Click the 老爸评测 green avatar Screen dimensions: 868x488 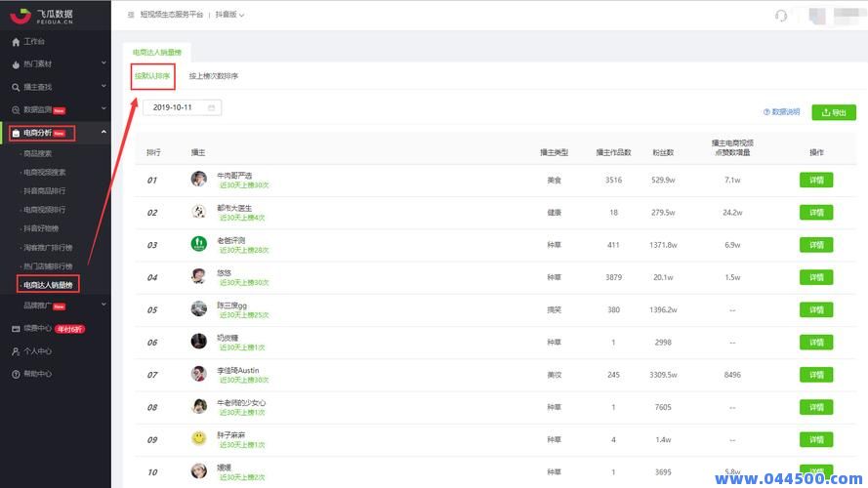[199, 244]
